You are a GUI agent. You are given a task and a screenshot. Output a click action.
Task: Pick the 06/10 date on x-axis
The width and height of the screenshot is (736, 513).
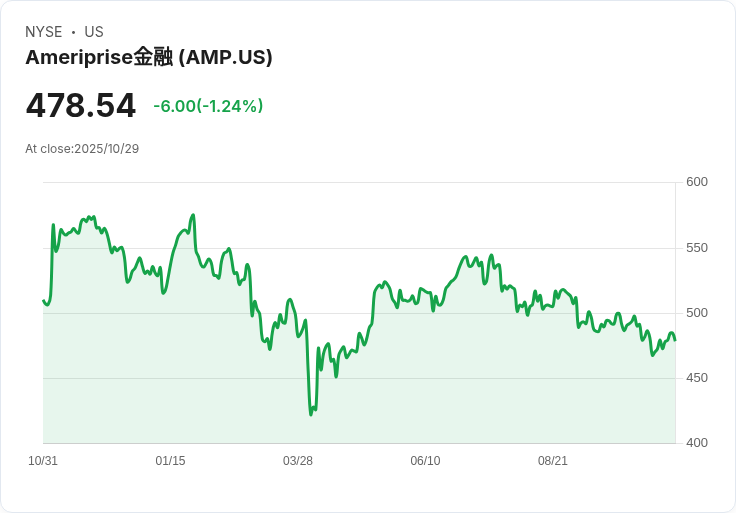(425, 461)
